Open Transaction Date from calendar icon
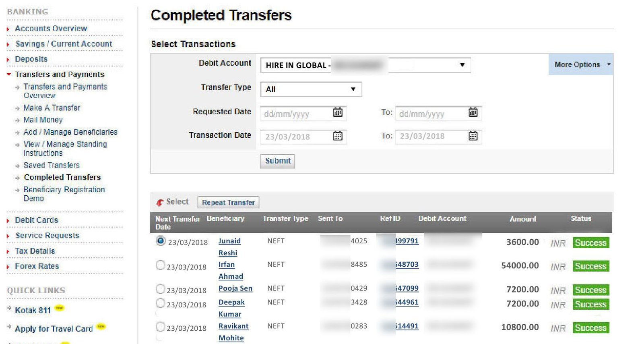 [338, 136]
